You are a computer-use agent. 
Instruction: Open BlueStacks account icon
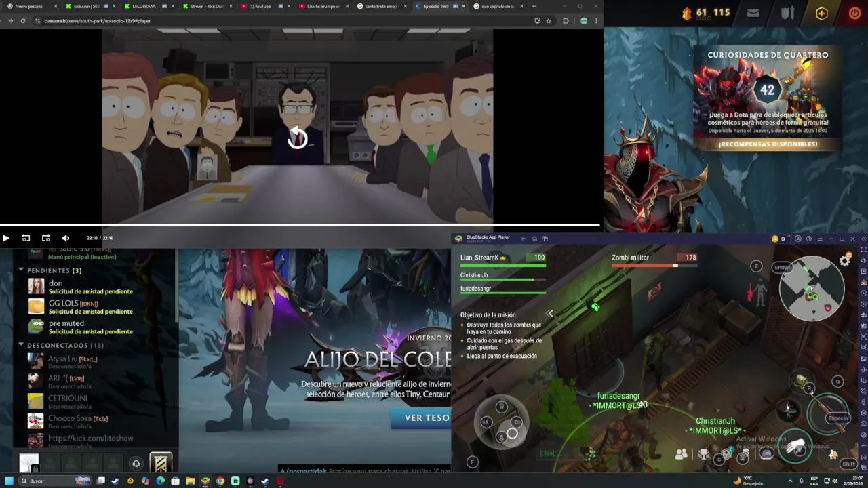[x=798, y=239]
